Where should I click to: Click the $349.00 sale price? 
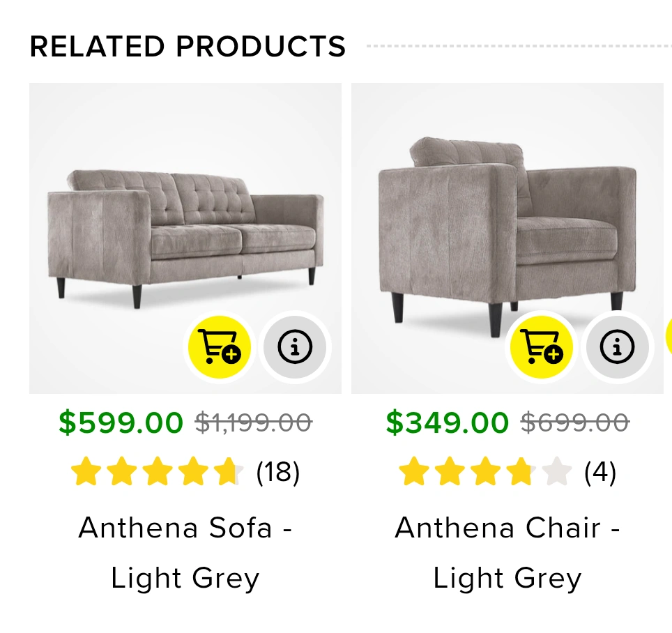(447, 422)
